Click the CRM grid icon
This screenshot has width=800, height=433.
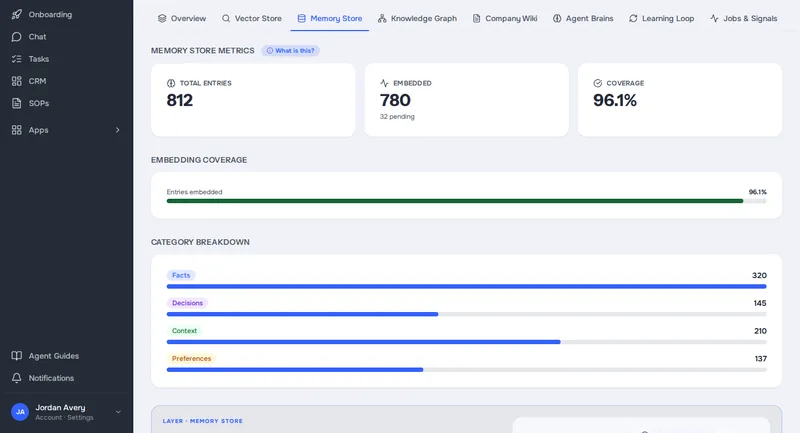coord(17,81)
